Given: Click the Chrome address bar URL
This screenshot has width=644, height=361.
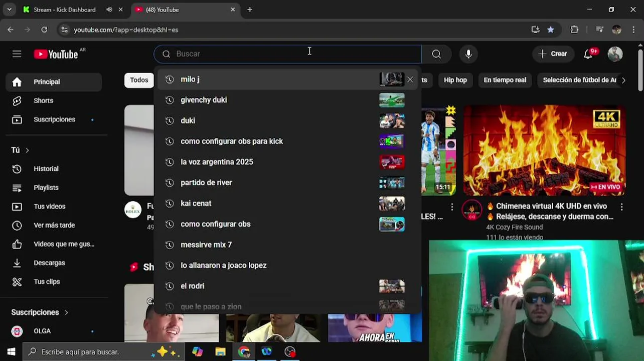Looking at the screenshot, I should [x=126, y=30].
